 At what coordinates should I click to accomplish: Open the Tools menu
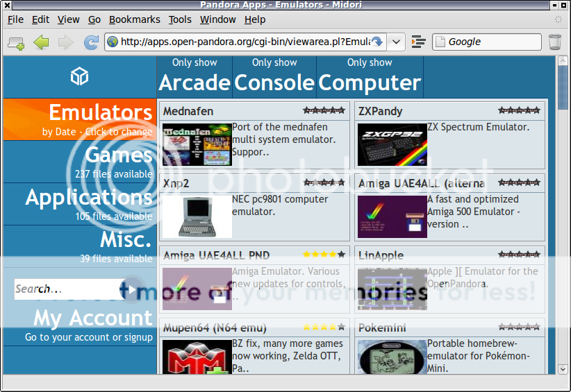coord(180,19)
